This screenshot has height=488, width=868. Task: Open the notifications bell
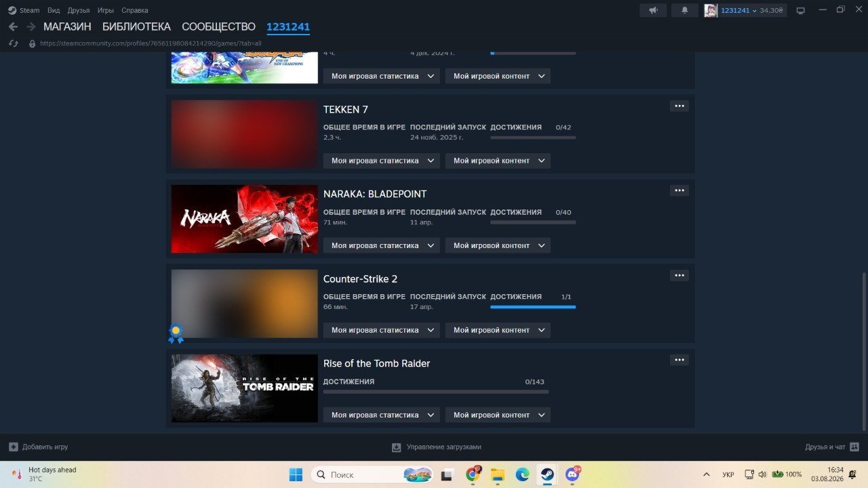tap(685, 10)
